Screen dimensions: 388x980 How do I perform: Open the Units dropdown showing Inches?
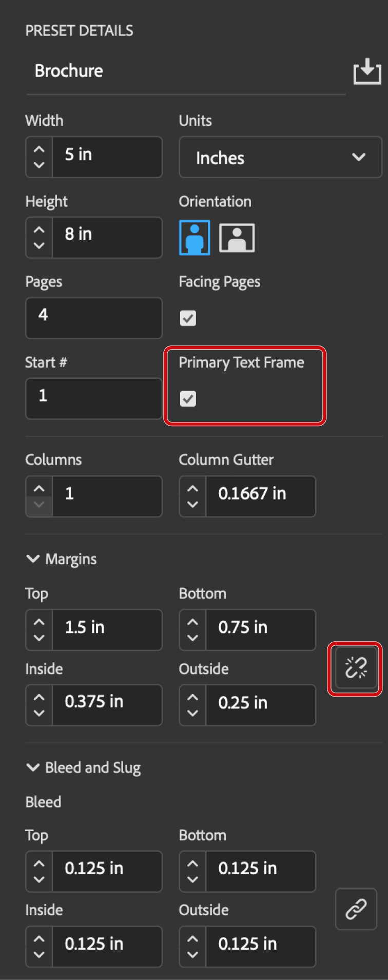coord(280,157)
